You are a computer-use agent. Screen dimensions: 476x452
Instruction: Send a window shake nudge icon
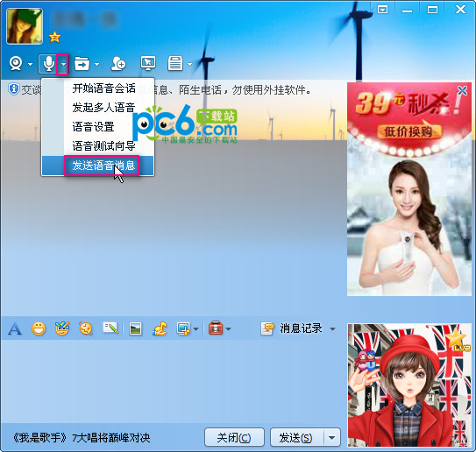(x=86, y=328)
